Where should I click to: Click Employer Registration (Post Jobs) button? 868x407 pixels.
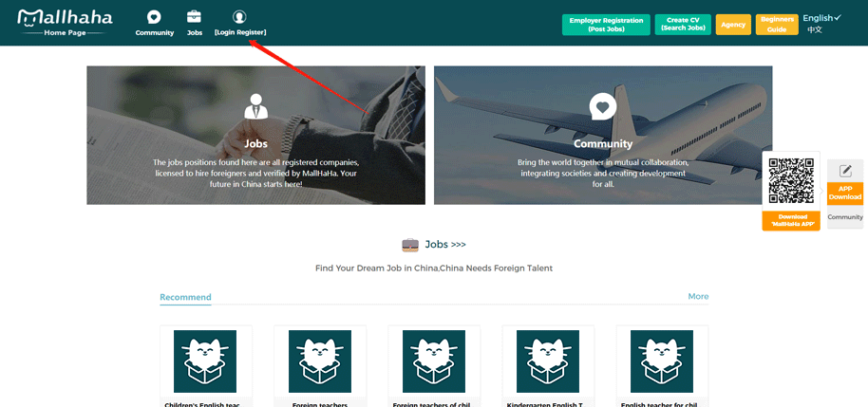pos(606,25)
